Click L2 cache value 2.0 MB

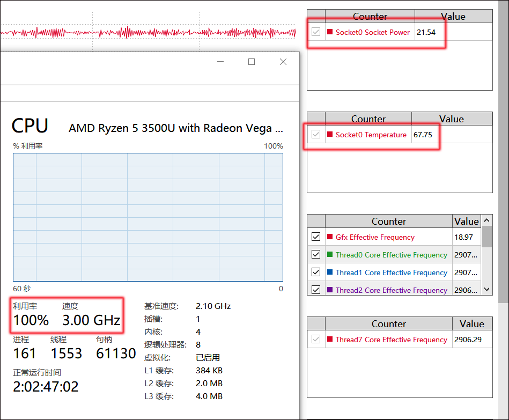[x=209, y=384]
